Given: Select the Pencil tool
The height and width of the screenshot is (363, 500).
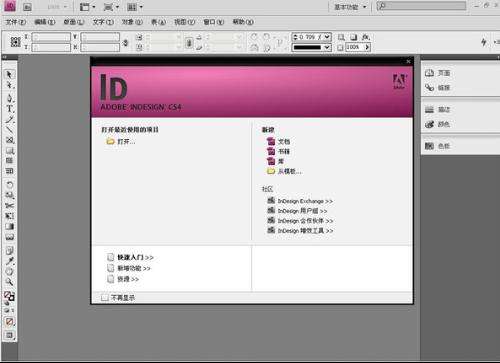Looking at the screenshot, I should [9, 119].
